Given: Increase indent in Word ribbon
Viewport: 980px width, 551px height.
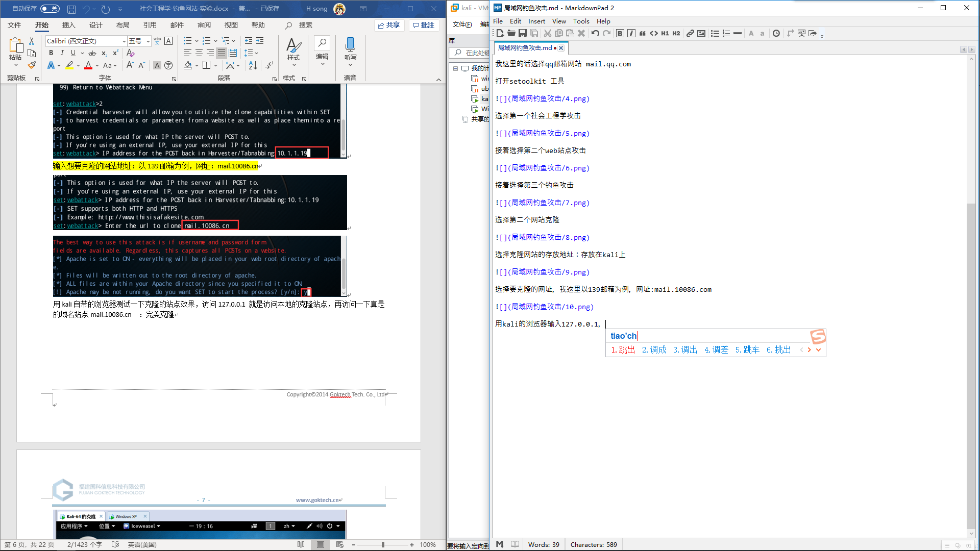Looking at the screenshot, I should [x=260, y=41].
